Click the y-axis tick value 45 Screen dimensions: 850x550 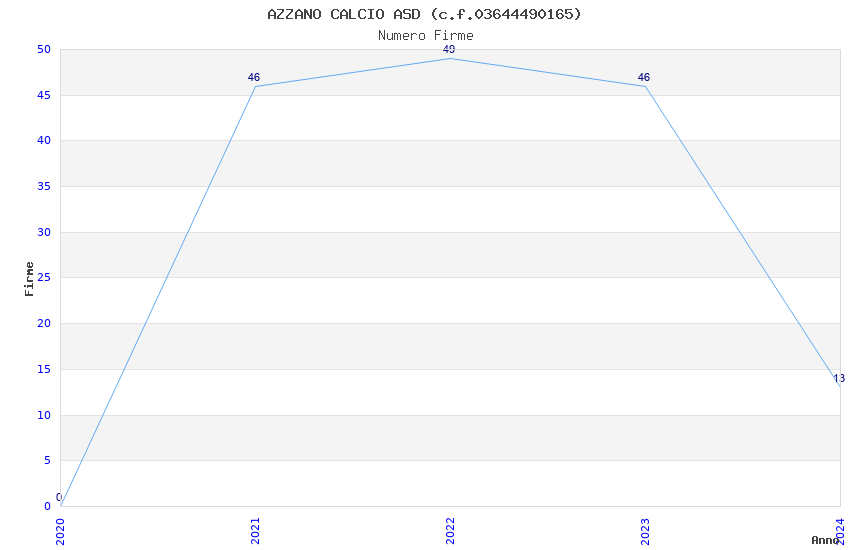point(44,95)
